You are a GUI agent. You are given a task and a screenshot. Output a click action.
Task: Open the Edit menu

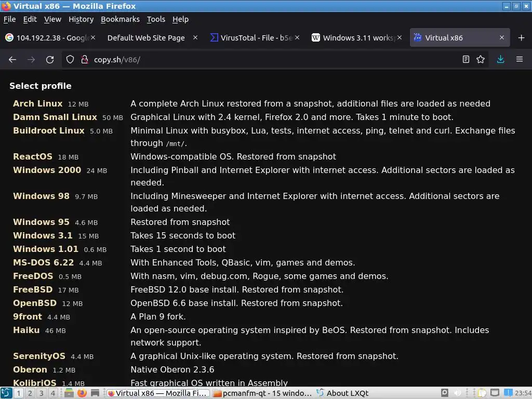coord(30,19)
